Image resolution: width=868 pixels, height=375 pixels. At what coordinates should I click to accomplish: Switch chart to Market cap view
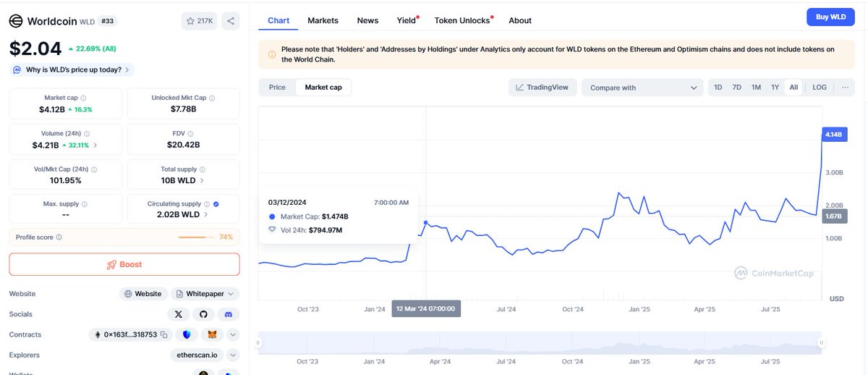tap(323, 87)
